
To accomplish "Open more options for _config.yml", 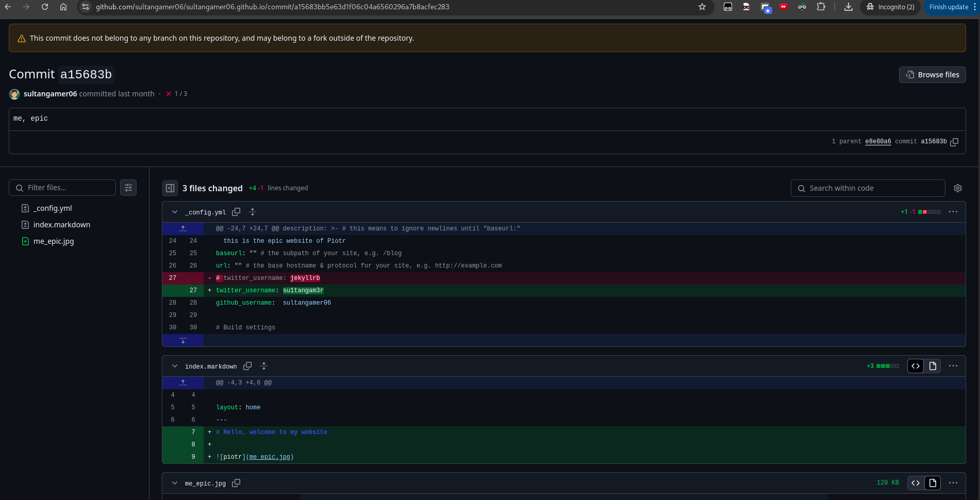I will point(953,212).
